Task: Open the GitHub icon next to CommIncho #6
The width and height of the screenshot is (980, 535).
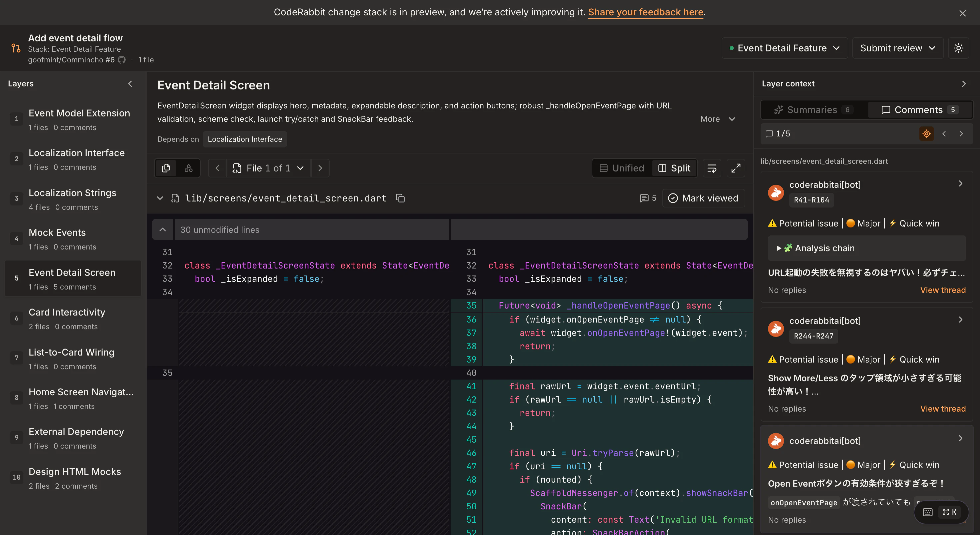Action: [x=122, y=60]
